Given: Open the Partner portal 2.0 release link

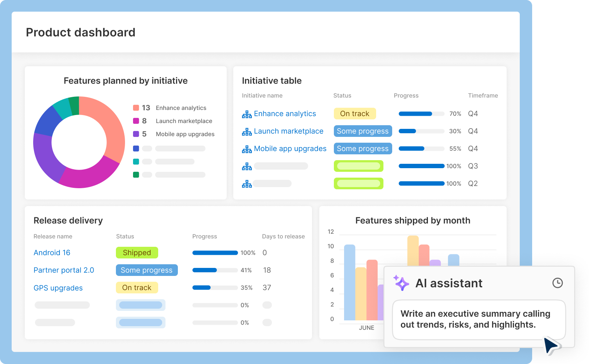Looking at the screenshot, I should pos(64,270).
